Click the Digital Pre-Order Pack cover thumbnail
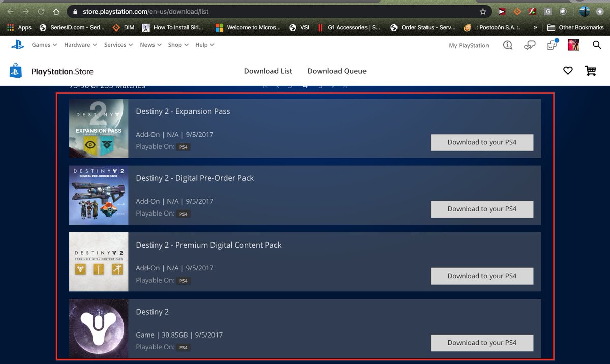Viewport: 610px width, 364px height. click(99, 195)
